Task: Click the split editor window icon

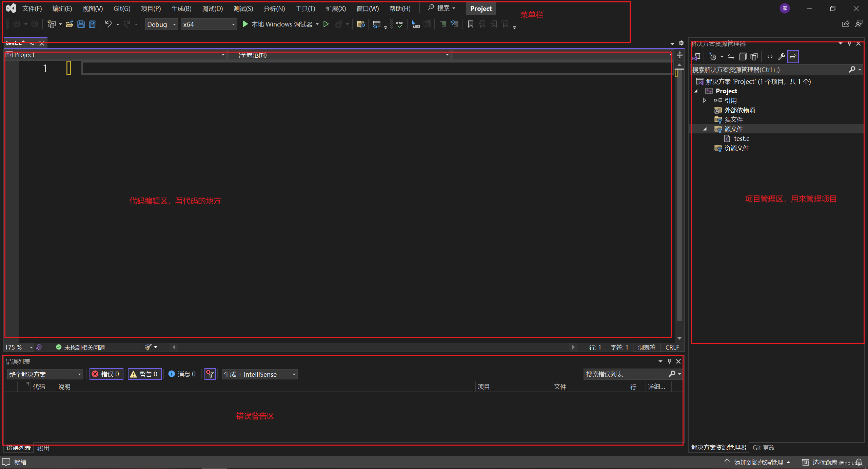Action: [x=680, y=55]
